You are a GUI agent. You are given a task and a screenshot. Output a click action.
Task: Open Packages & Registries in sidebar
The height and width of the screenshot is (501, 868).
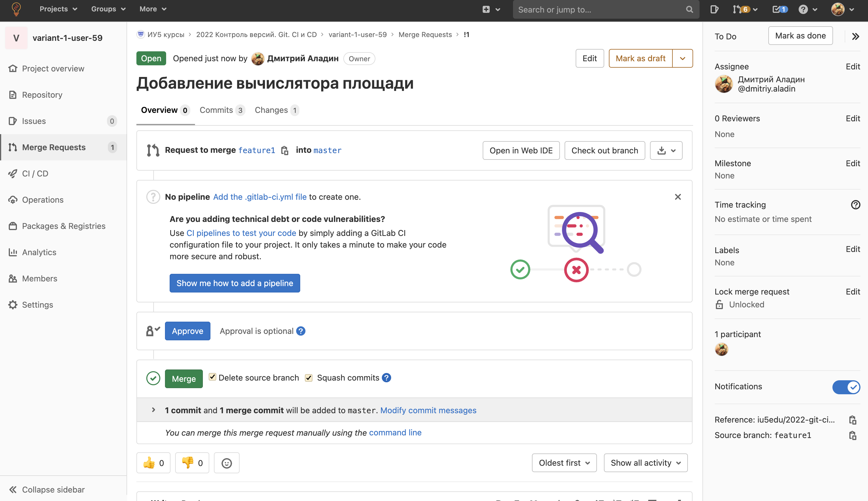[64, 226]
